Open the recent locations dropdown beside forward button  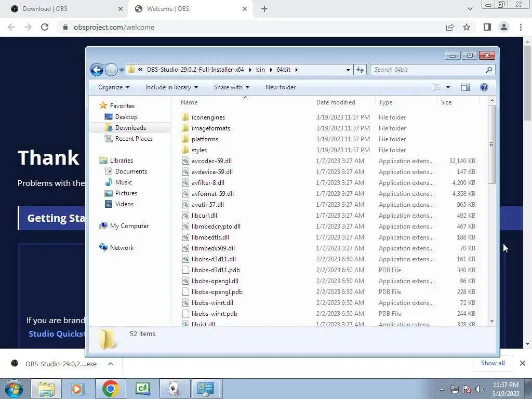pyautogui.click(x=122, y=70)
